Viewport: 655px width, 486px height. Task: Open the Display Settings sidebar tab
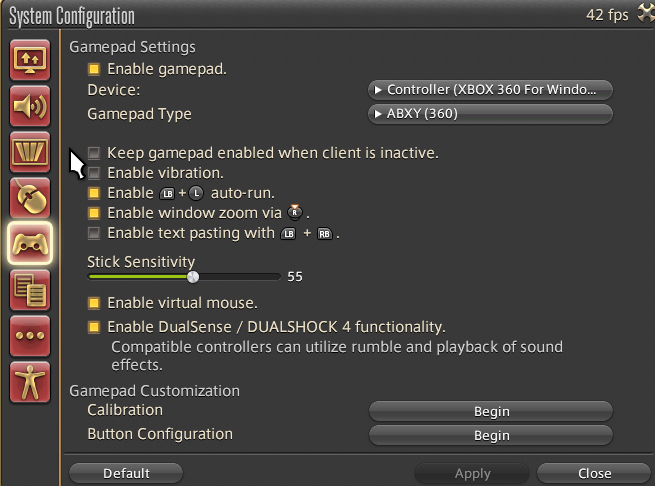pyautogui.click(x=30, y=61)
